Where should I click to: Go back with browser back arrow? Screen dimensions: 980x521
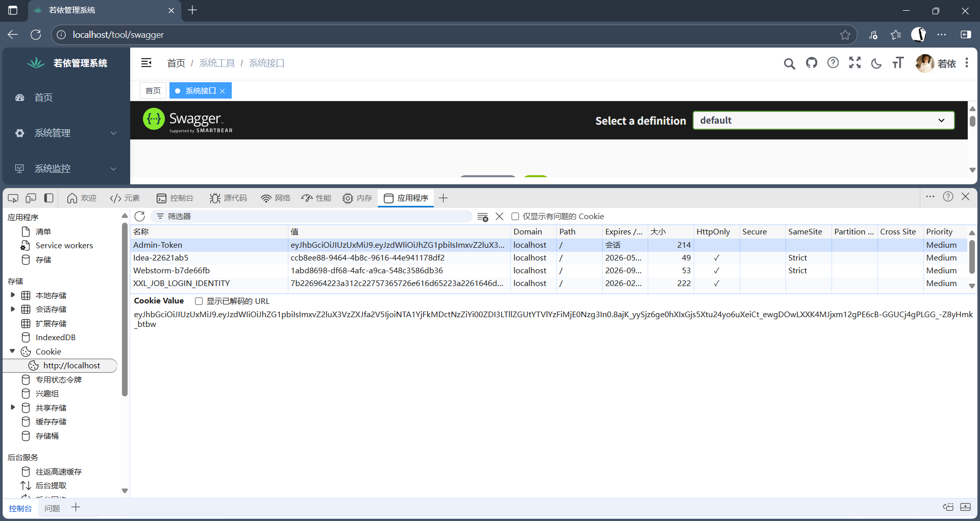point(13,35)
